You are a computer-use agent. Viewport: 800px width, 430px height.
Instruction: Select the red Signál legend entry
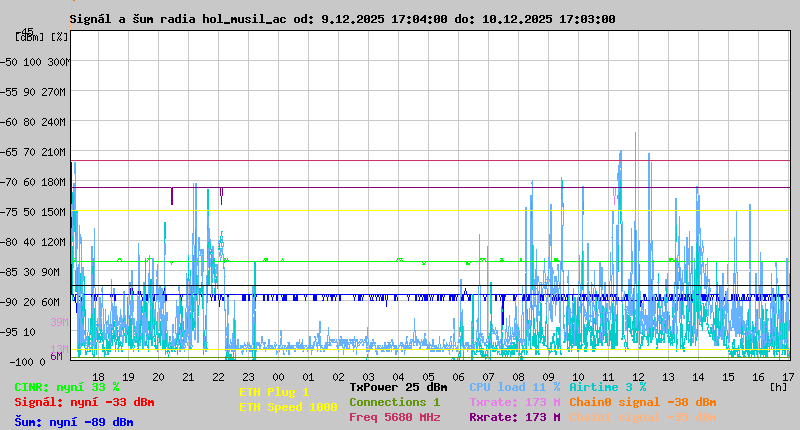coord(84,402)
